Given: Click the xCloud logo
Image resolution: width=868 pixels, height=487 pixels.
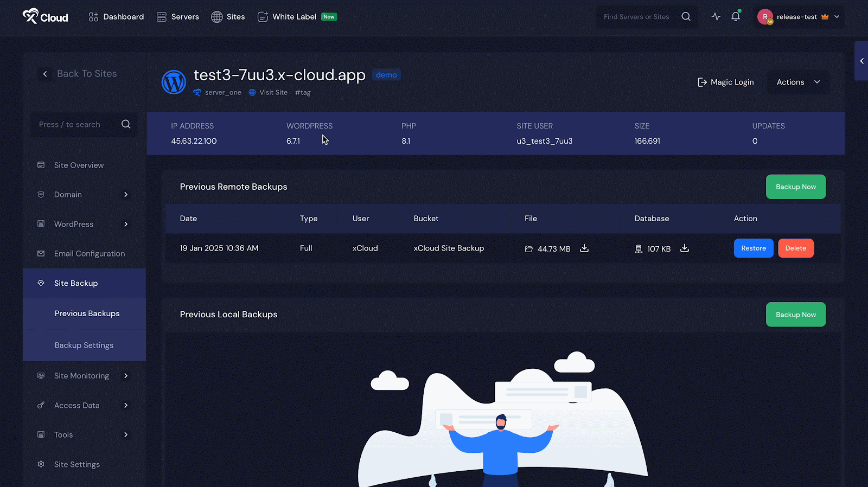Looking at the screenshot, I should pyautogui.click(x=45, y=16).
